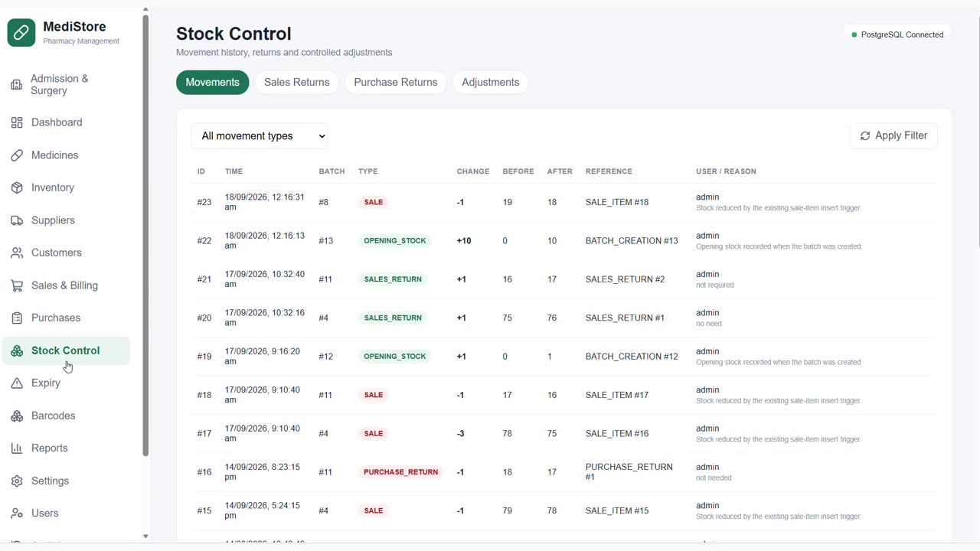Click the OPENING_STOCK tag in row #22
The image size is (980, 551).
point(395,240)
